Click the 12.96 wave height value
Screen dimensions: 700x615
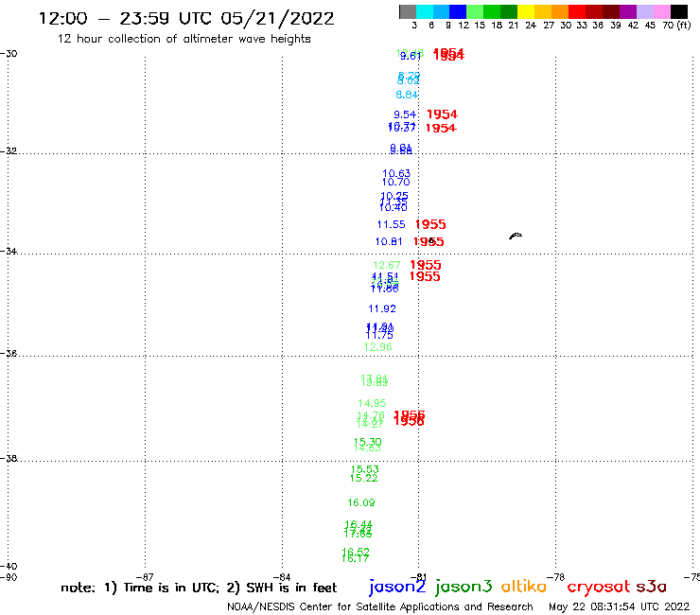pyautogui.click(x=377, y=347)
